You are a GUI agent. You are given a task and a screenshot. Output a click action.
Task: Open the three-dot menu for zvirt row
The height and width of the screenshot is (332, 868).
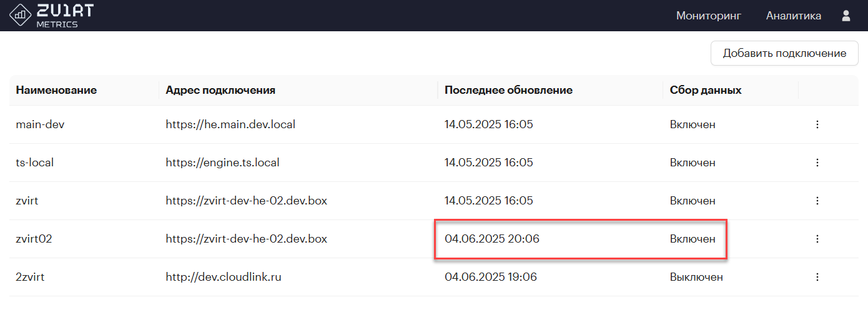[817, 201]
